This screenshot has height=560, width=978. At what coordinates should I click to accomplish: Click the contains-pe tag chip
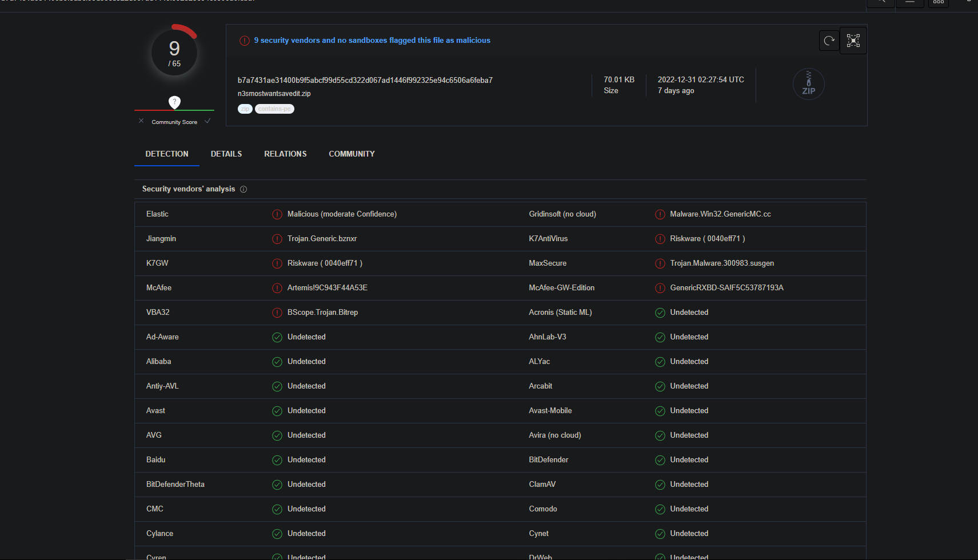[274, 109]
